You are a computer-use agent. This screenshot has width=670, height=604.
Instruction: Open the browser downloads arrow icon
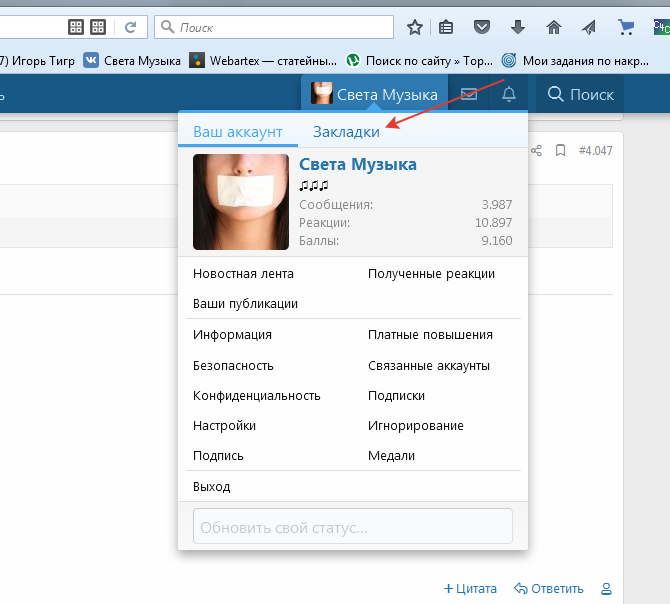pos(518,27)
